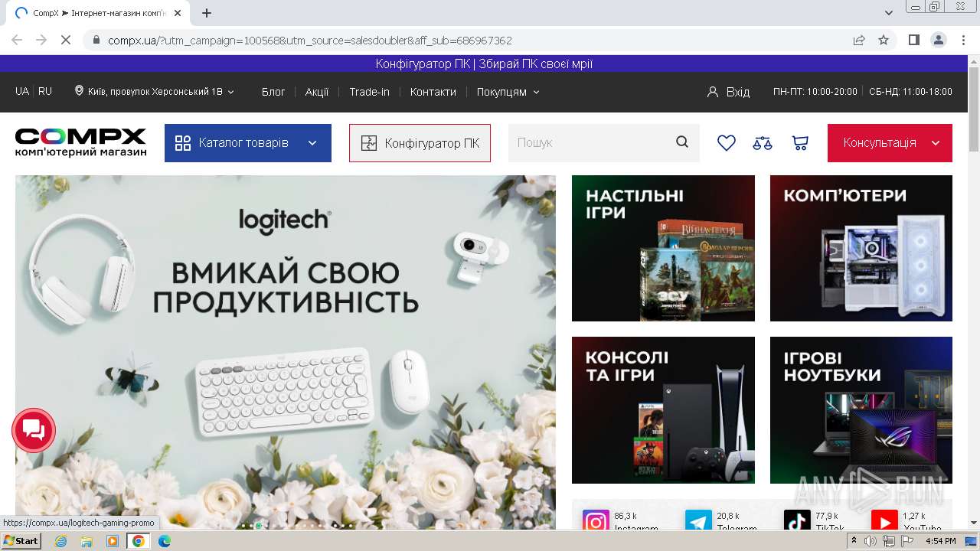Click the CompX logo
980x551 pixels.
click(x=80, y=142)
